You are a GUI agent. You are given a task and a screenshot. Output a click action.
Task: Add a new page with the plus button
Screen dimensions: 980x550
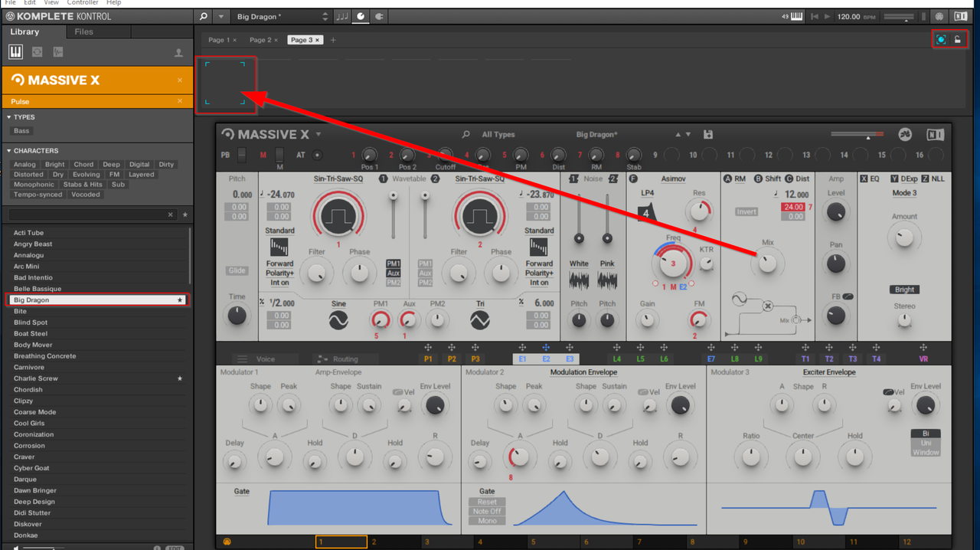point(333,40)
